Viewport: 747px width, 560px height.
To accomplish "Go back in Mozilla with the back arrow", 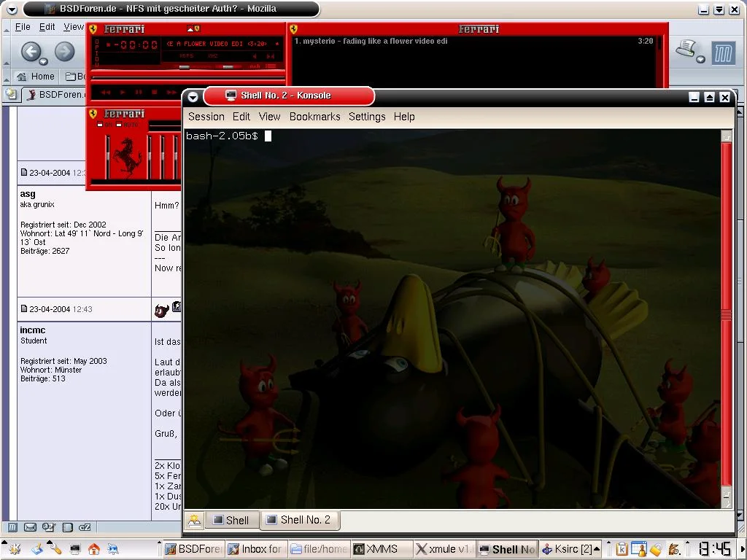I will (31, 51).
